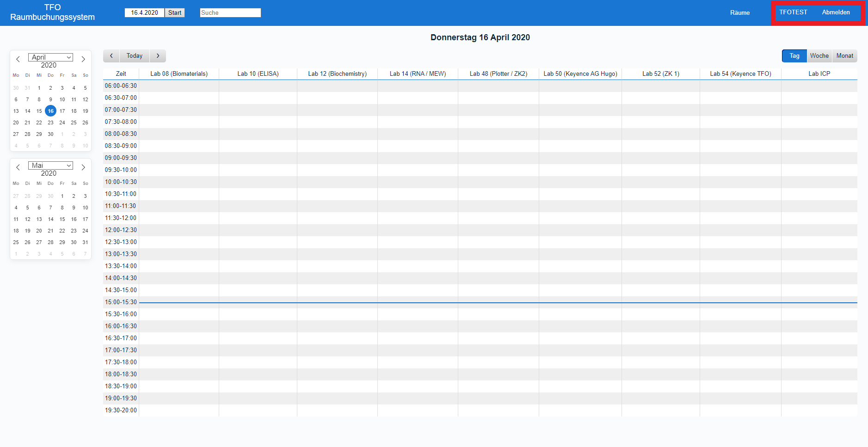Go to next day using right arrow
Viewport: 868px width, 447px height.
[158, 56]
